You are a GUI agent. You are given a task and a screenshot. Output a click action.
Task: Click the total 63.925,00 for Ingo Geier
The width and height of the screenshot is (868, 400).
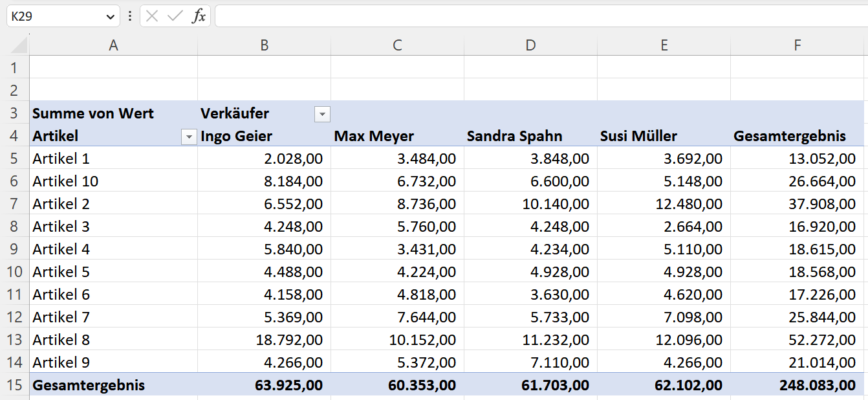(x=264, y=385)
